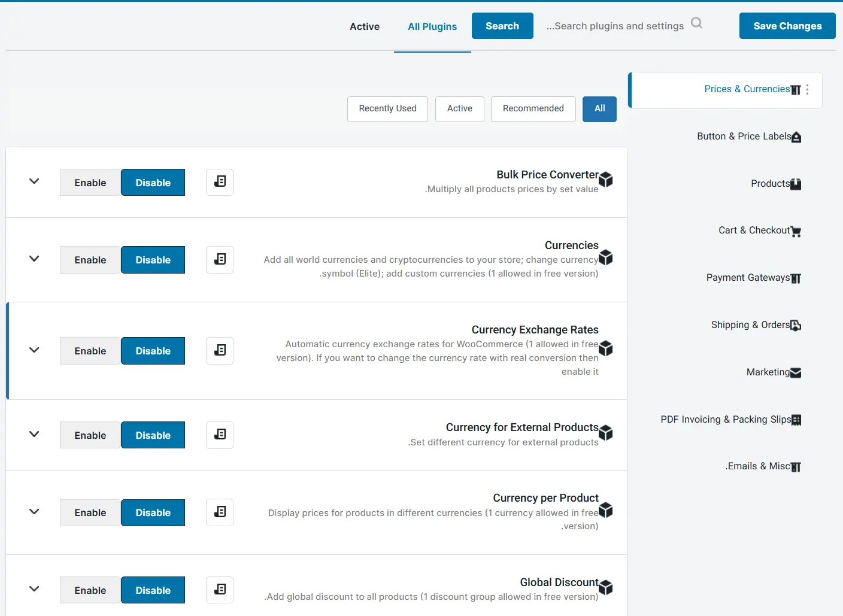Disable the Currency Exchange Rates plugin
The image size is (843, 616).
coord(153,351)
